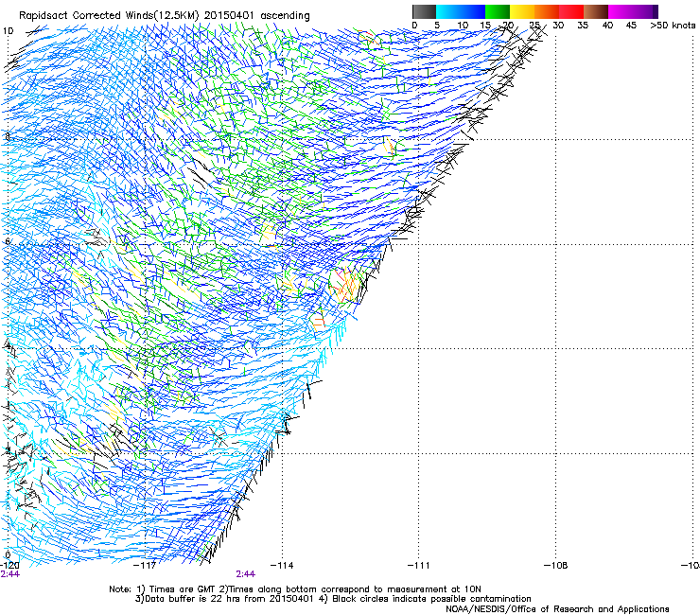Select the green 15–20 knots legend swatch

click(498, 11)
